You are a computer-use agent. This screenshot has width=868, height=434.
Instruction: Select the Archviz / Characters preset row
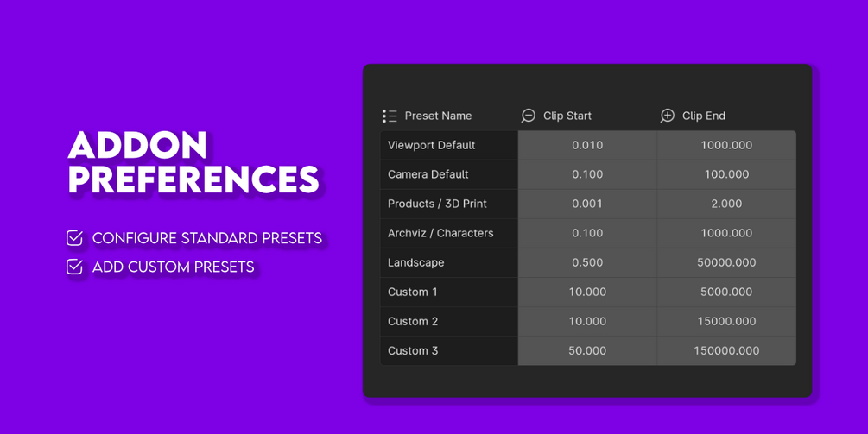point(588,233)
